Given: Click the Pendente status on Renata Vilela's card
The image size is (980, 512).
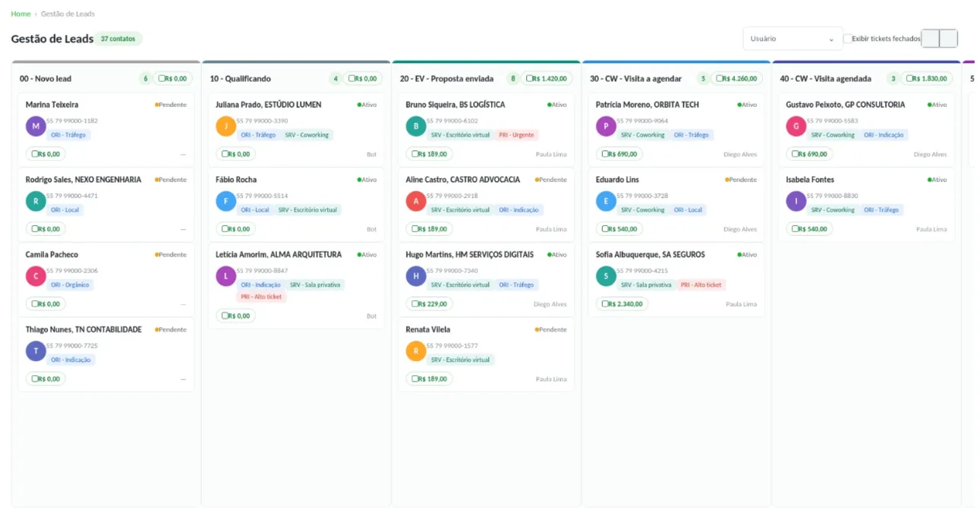Looking at the screenshot, I should (x=551, y=330).
